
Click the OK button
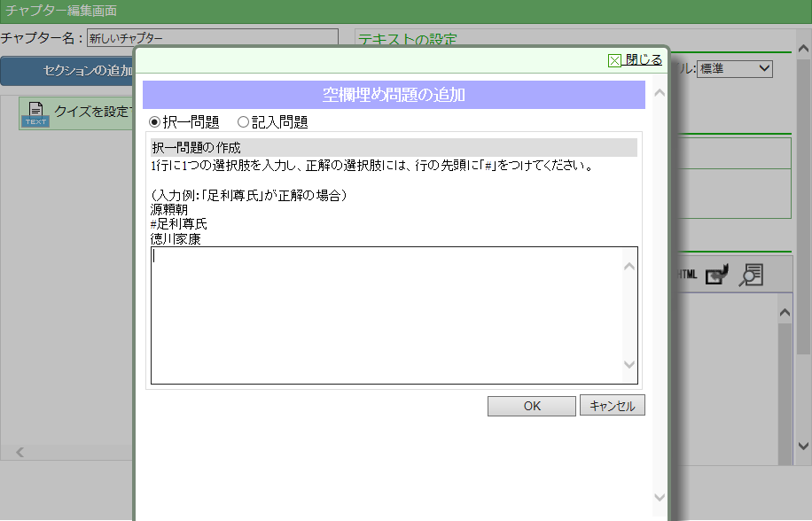531,406
